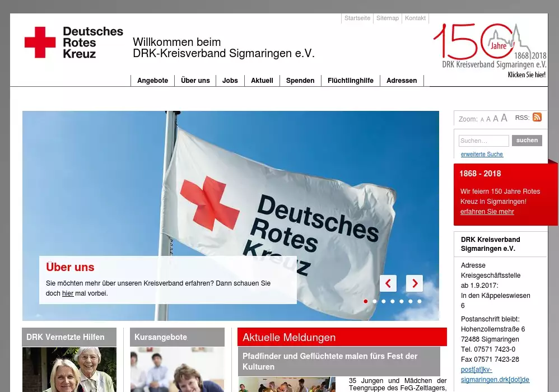Click the Suchen text input field
559x392 pixels.
[483, 141]
